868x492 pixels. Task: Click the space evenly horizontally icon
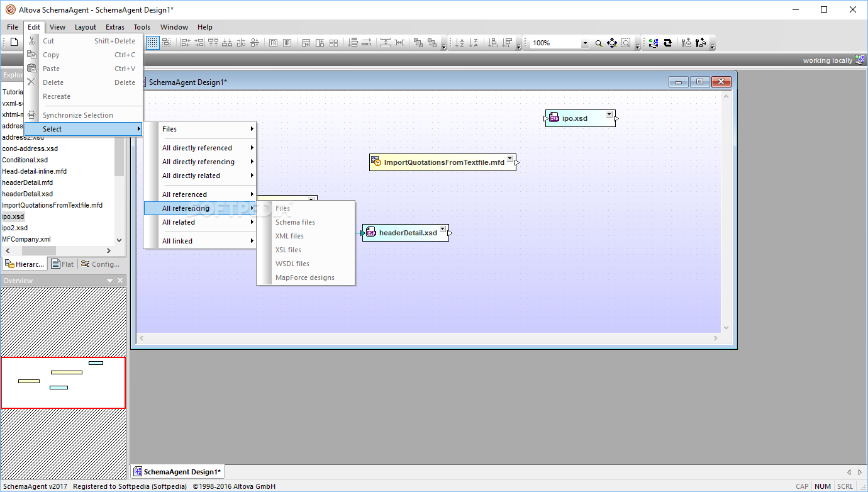point(399,43)
